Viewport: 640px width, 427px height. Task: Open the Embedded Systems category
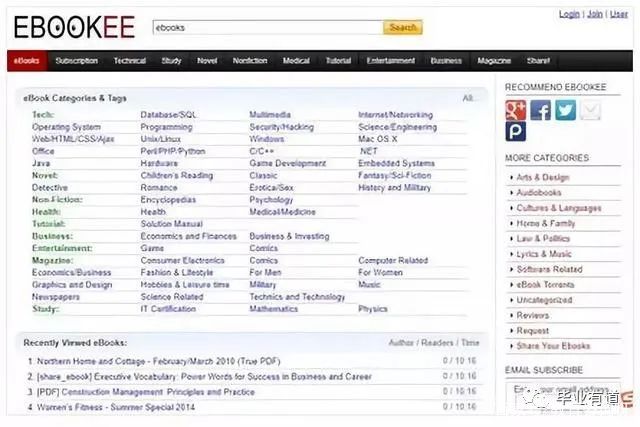pyautogui.click(x=396, y=163)
